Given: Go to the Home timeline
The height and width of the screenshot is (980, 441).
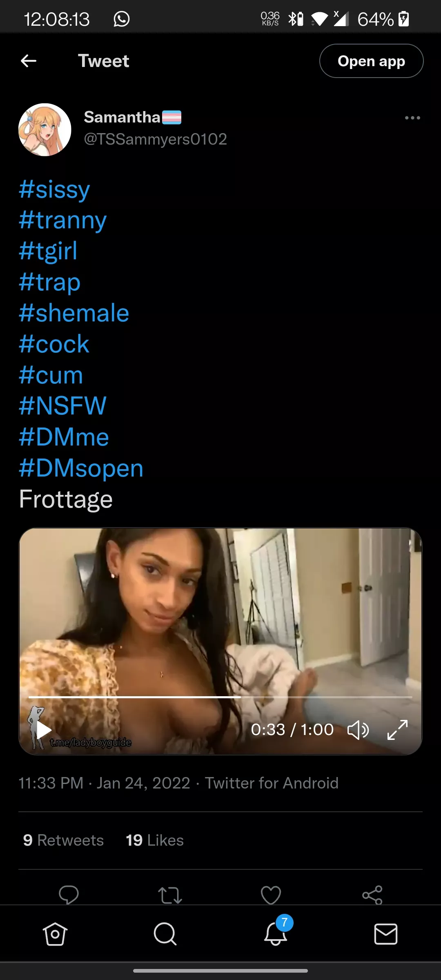Looking at the screenshot, I should click(x=55, y=933).
